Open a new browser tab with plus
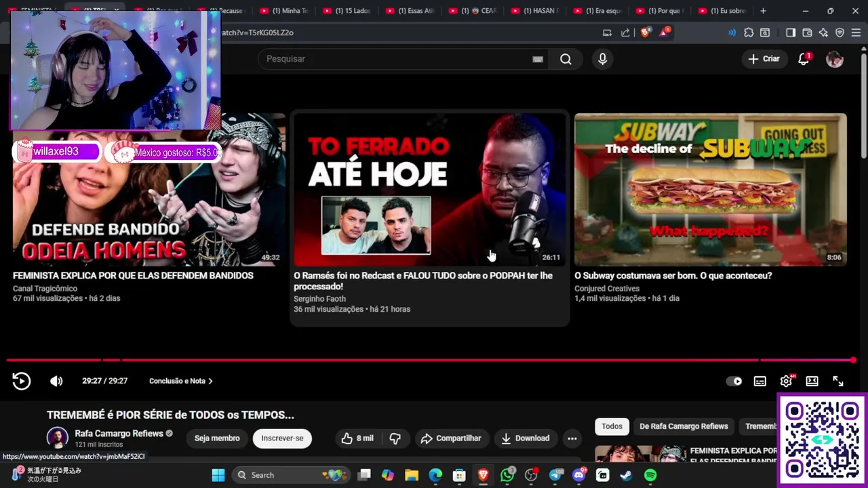868x488 pixels. coord(763,11)
